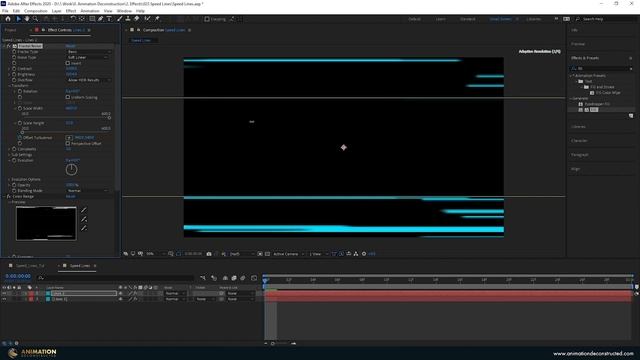Toggle the transparency grid icon below the viewer
Viewport: 640px width, 360px height.
pos(267,254)
